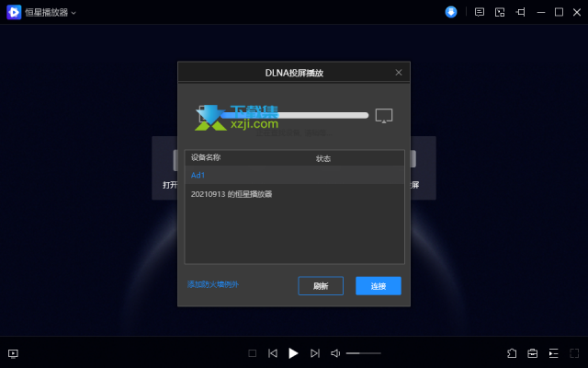588x368 pixels.
Task: Click the 连接 connect button
Action: (x=379, y=286)
